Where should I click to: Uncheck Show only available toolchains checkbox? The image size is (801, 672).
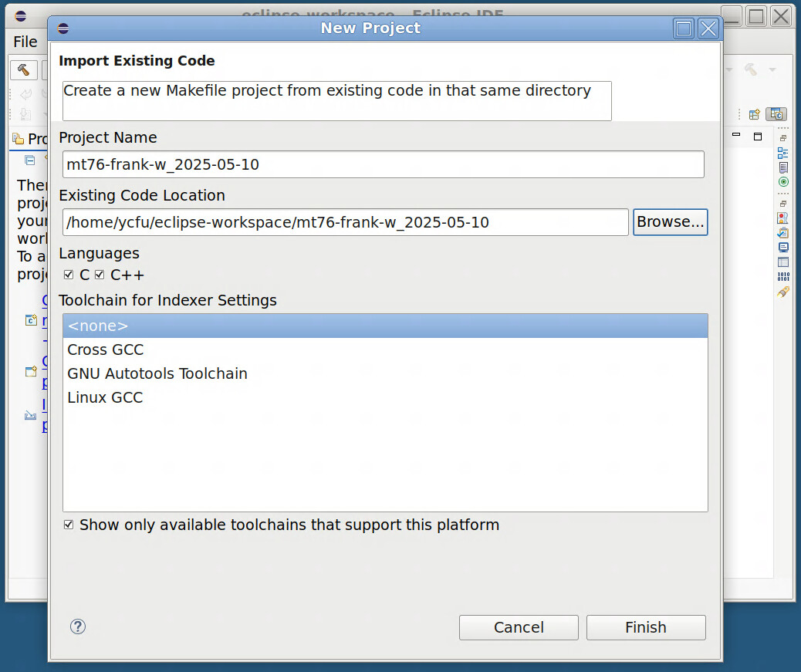(x=69, y=525)
